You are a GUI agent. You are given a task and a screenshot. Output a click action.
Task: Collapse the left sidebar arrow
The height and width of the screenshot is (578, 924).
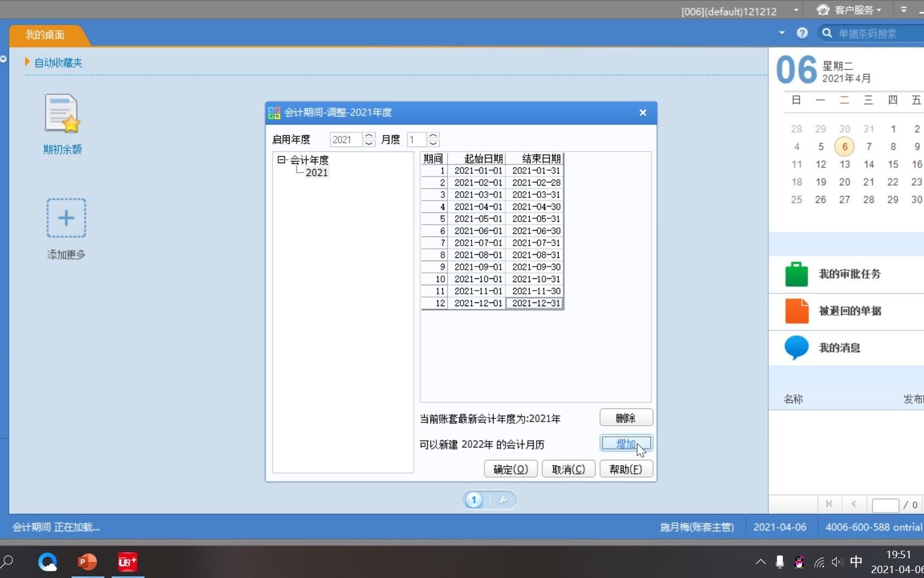point(3,59)
